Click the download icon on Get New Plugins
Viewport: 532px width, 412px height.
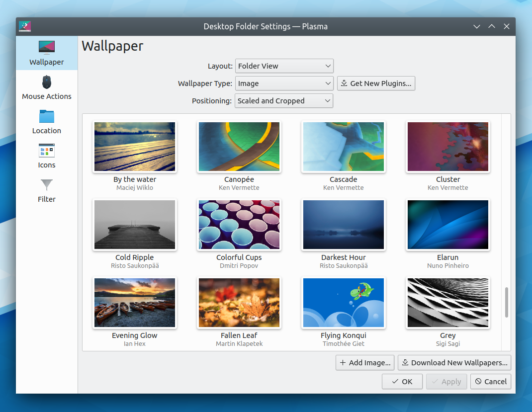(x=344, y=83)
